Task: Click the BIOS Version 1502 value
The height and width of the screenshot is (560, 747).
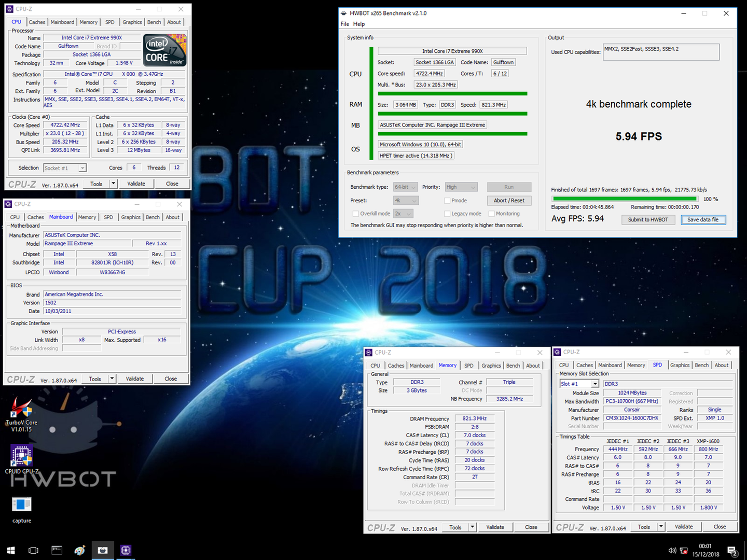Action: click(x=112, y=303)
